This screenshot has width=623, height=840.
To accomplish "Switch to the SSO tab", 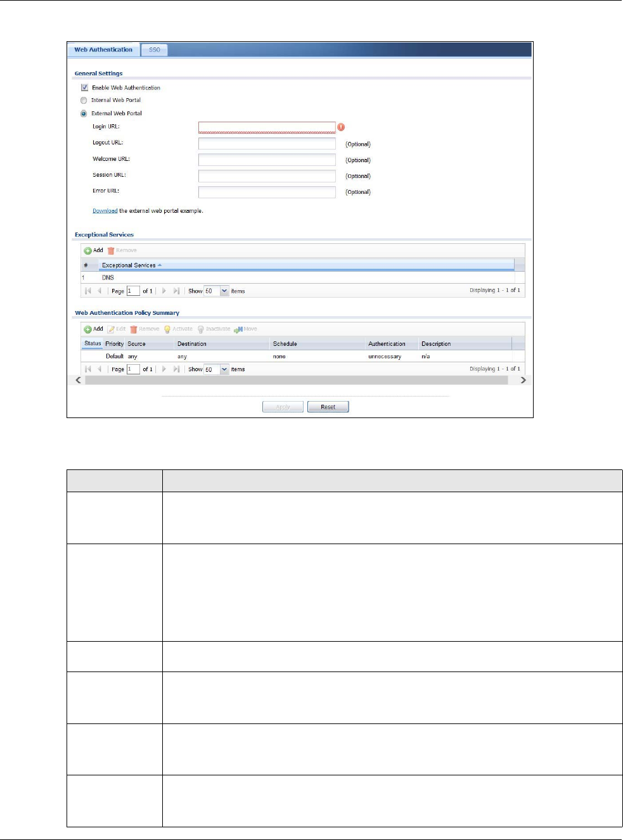I will [155, 50].
